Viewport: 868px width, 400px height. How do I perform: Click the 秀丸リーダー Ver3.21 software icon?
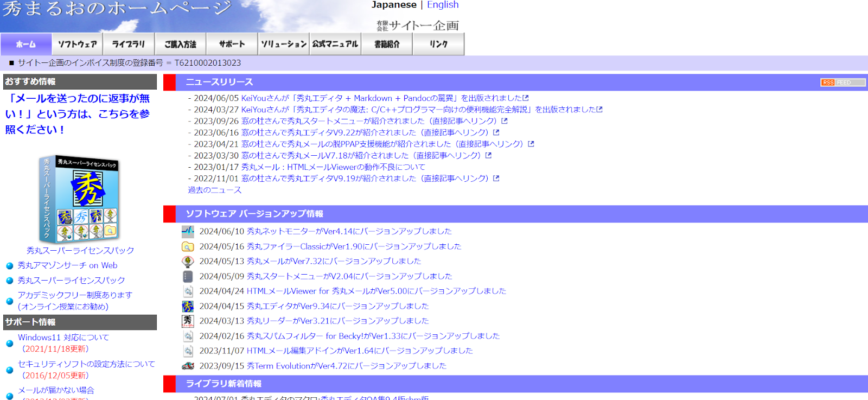point(188,321)
